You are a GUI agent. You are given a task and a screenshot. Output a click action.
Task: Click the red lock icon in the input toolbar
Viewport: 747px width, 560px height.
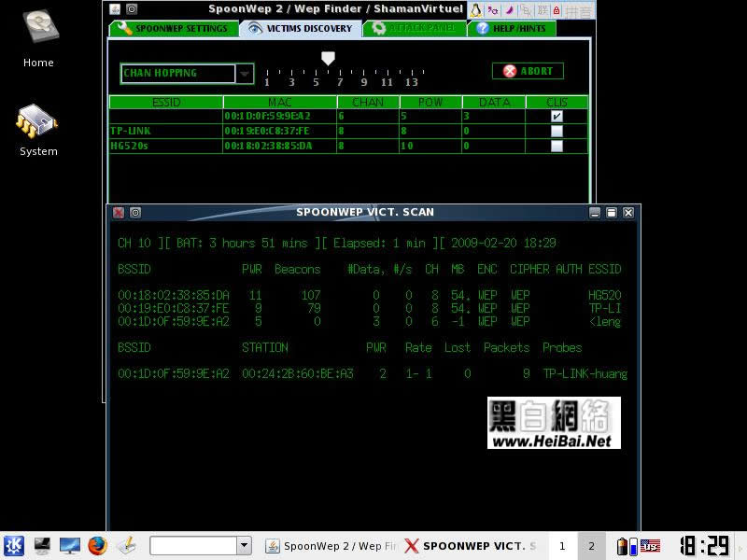point(557,10)
